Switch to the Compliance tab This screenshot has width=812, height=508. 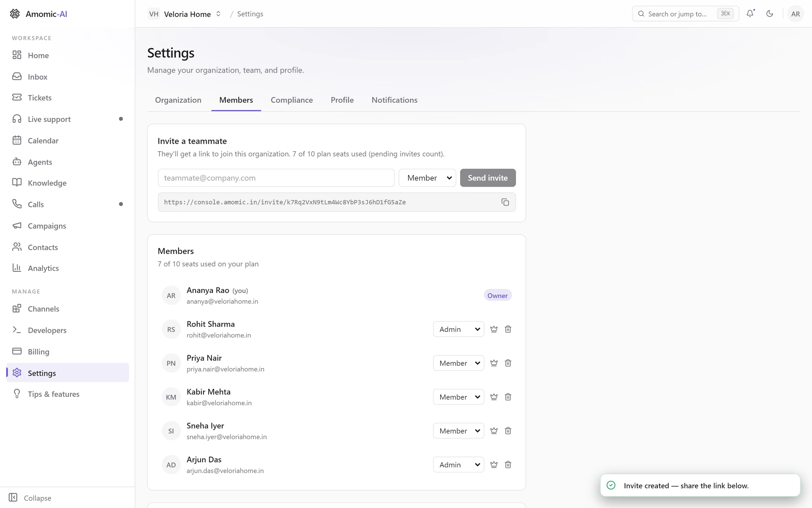pos(292,100)
